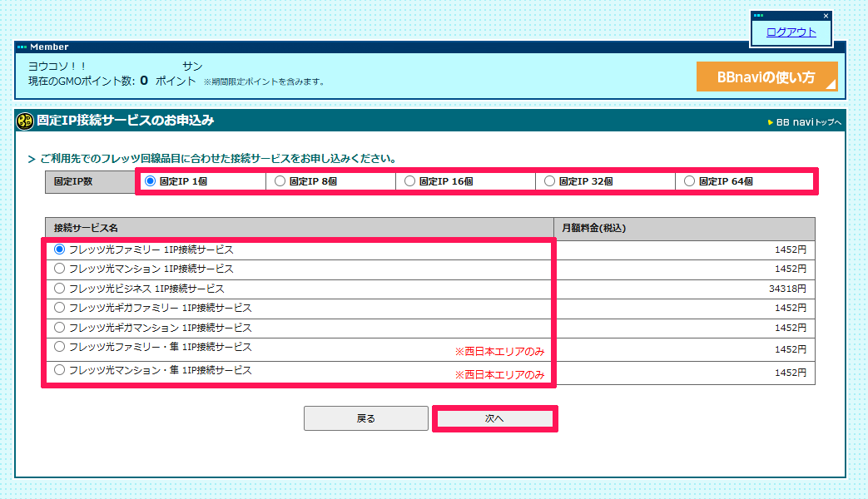Choose フレッツ光ファミリー・隼 1IP接続サービス
The image size is (868, 499).
pyautogui.click(x=59, y=347)
